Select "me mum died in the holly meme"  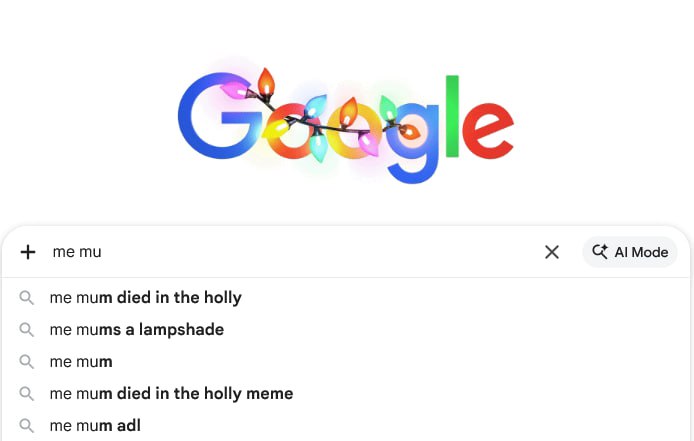[x=171, y=393]
